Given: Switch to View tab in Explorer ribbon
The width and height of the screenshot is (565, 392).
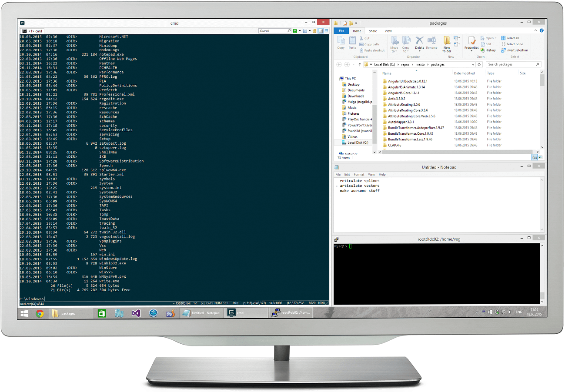Looking at the screenshot, I should click(388, 31).
